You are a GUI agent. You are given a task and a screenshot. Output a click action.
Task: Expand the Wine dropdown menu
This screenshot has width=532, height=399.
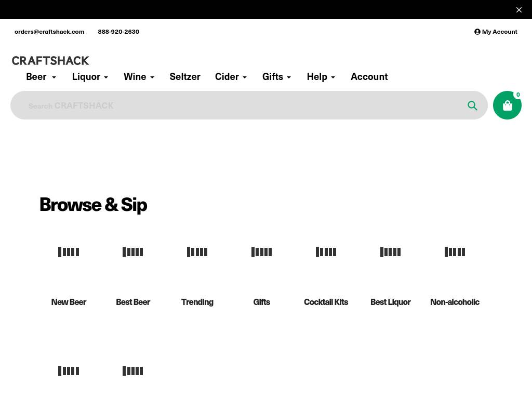[139, 76]
